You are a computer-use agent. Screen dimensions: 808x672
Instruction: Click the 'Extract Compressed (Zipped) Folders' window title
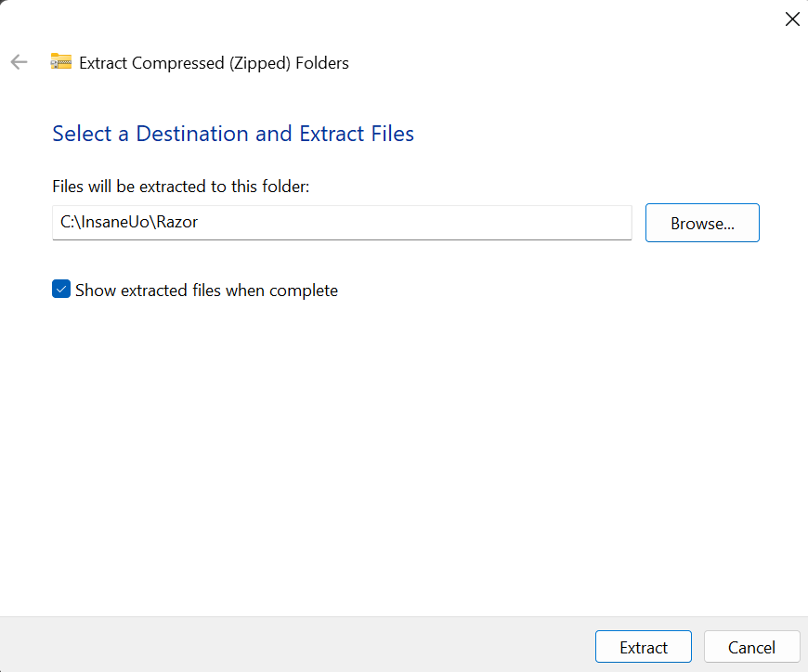click(214, 63)
